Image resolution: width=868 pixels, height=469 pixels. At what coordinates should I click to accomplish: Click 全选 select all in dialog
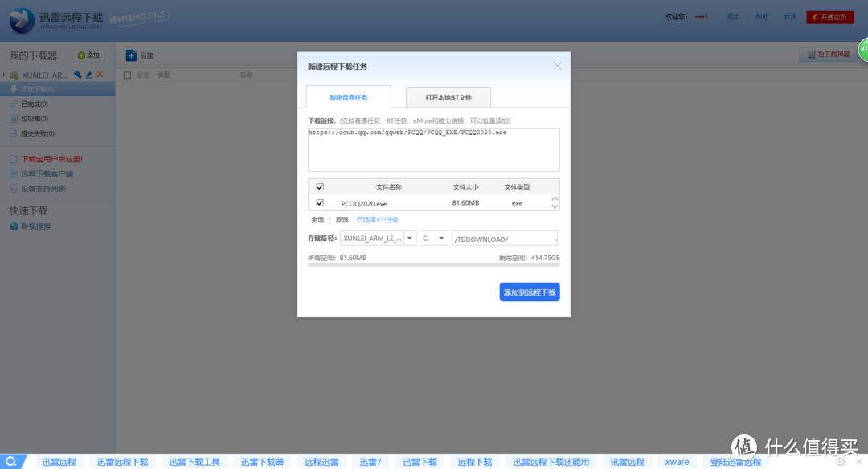click(317, 219)
